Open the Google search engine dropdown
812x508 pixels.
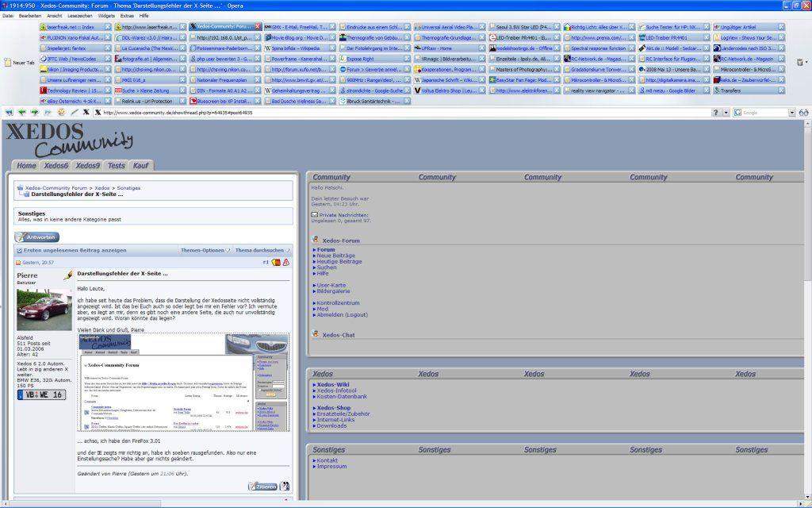738,113
